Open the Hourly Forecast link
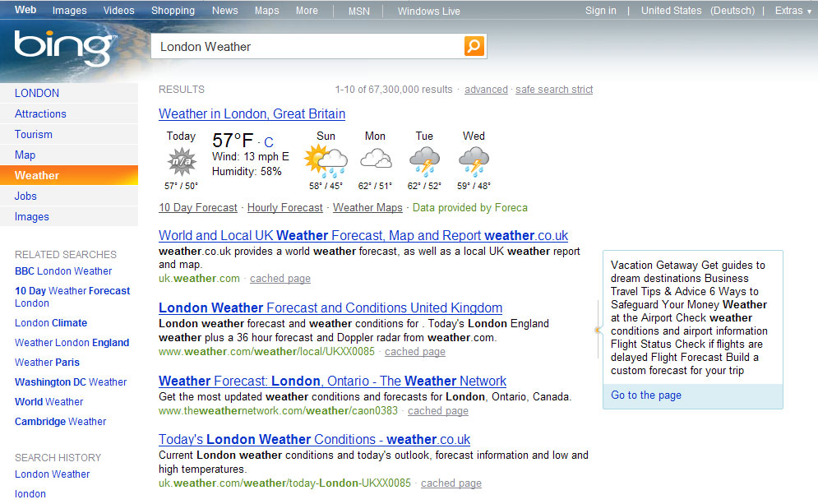818x504 pixels. coord(284,208)
